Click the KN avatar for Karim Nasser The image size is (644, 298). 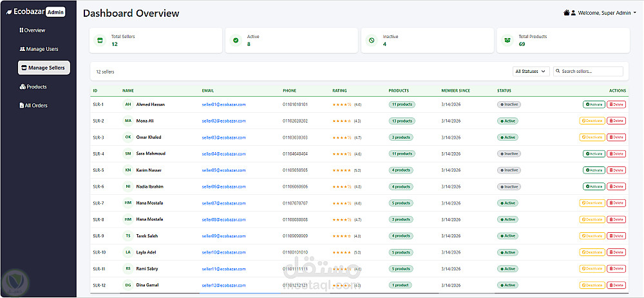[128, 170]
